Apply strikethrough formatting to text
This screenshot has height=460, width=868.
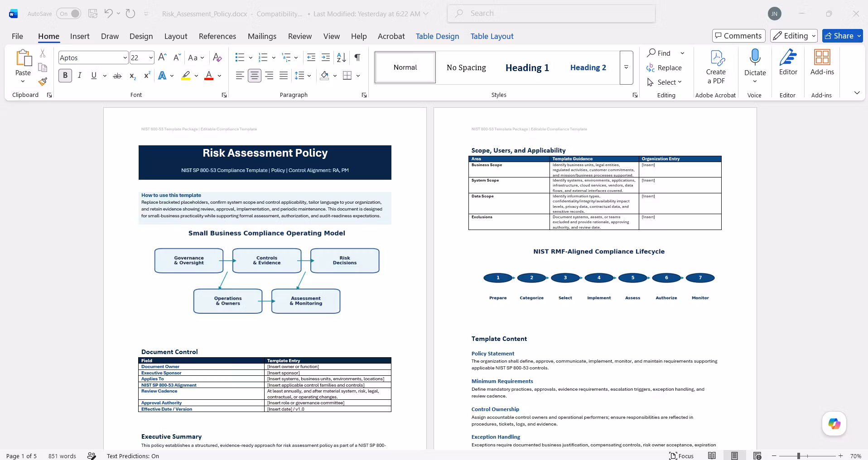(117, 76)
